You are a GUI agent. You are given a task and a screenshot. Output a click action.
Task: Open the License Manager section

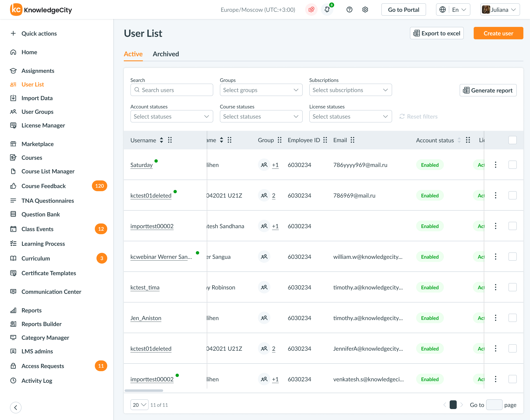[43, 125]
